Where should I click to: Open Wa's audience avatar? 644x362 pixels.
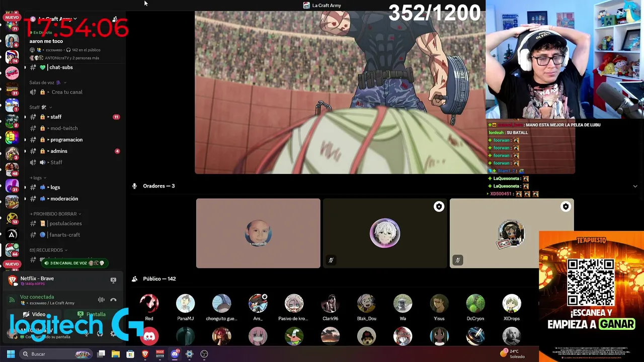click(403, 304)
